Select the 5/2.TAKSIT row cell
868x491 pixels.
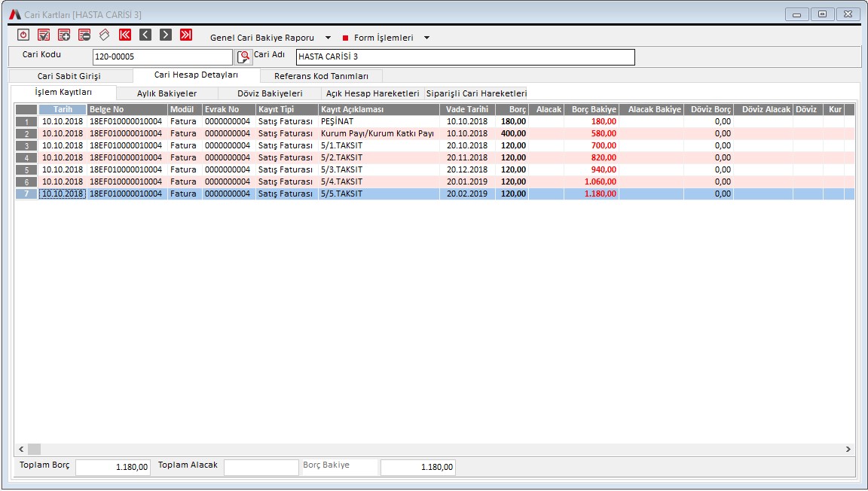point(379,157)
